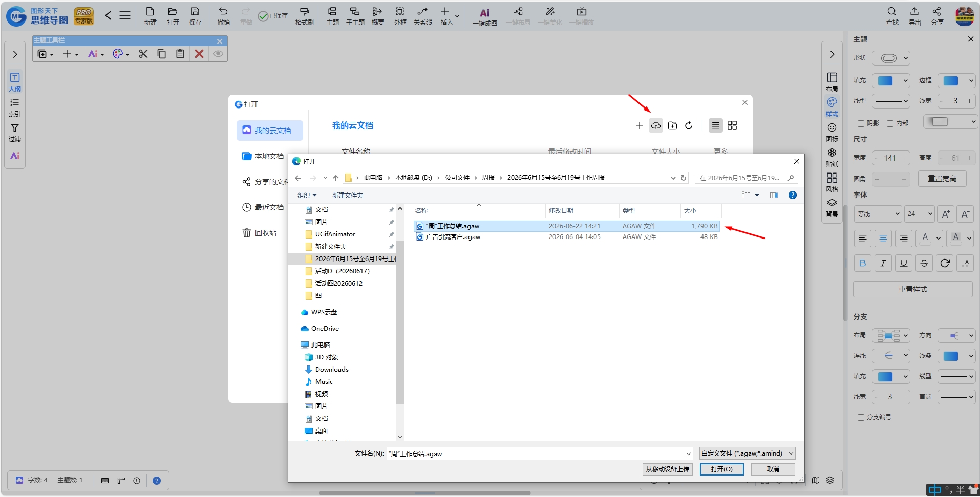This screenshot has width=980, height=497.
Task: Click the AI one-click mind map icon
Action: coord(484,16)
